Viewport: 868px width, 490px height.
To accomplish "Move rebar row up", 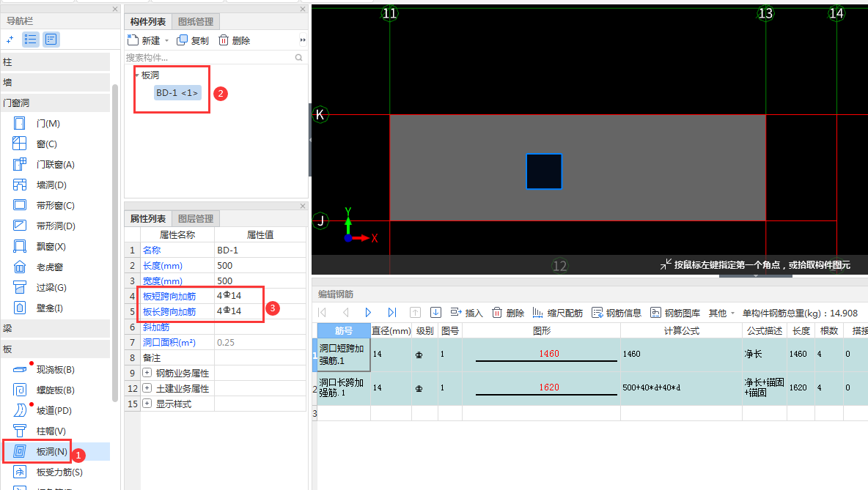I will pos(415,313).
